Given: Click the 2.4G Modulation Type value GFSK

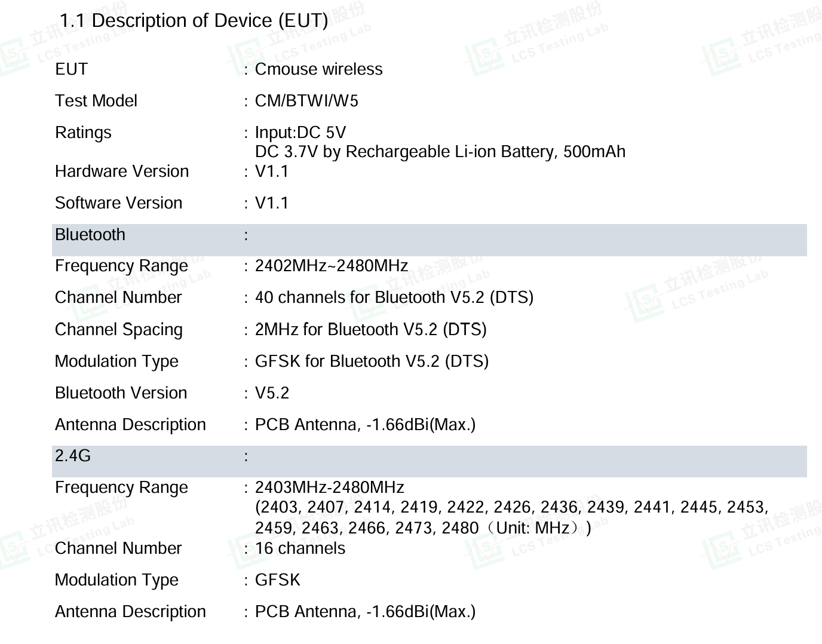Looking at the screenshot, I should (x=278, y=580).
